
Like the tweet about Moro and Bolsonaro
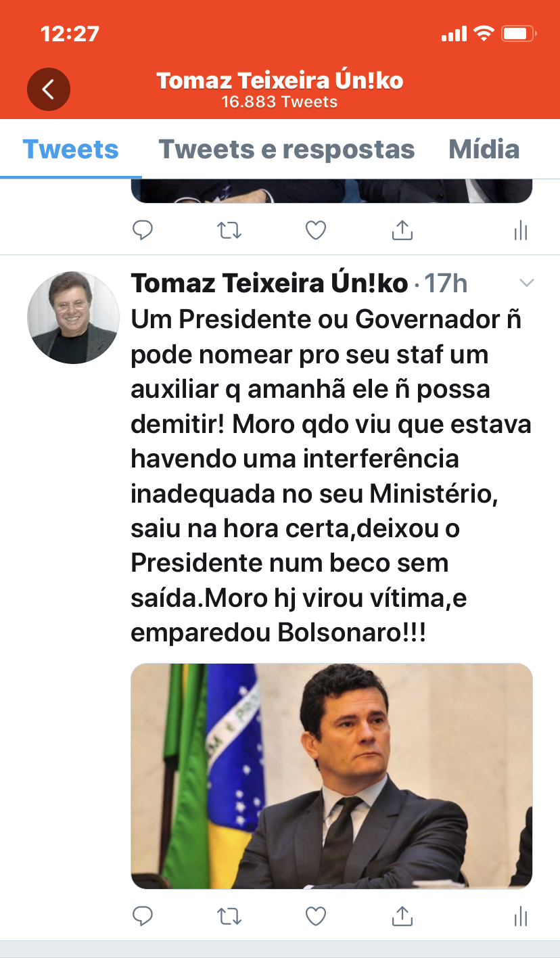(316, 916)
